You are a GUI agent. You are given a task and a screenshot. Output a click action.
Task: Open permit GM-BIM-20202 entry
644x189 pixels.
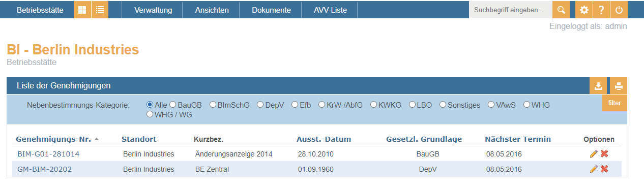pos(44,169)
